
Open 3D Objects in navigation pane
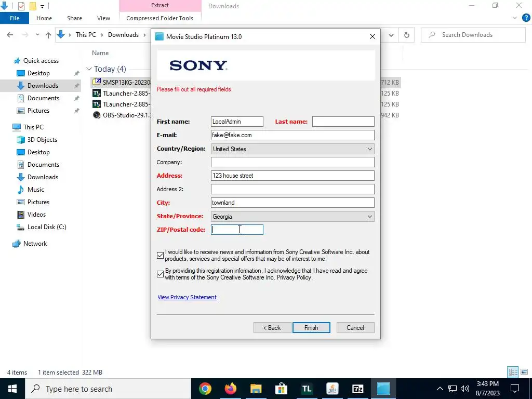(x=42, y=140)
